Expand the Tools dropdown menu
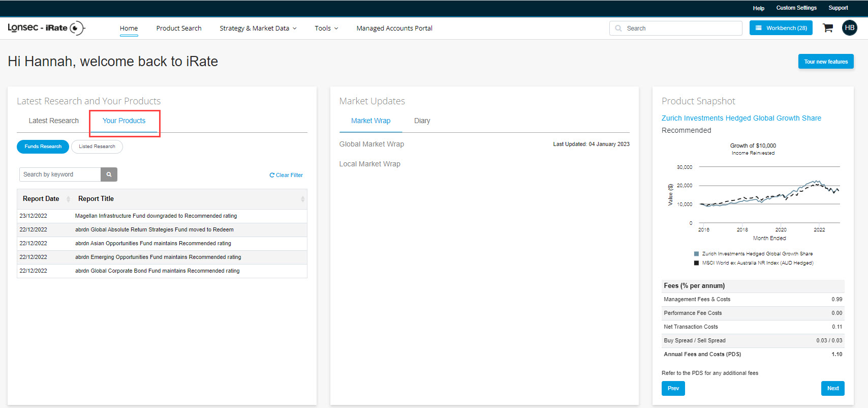The width and height of the screenshot is (868, 408). [326, 28]
